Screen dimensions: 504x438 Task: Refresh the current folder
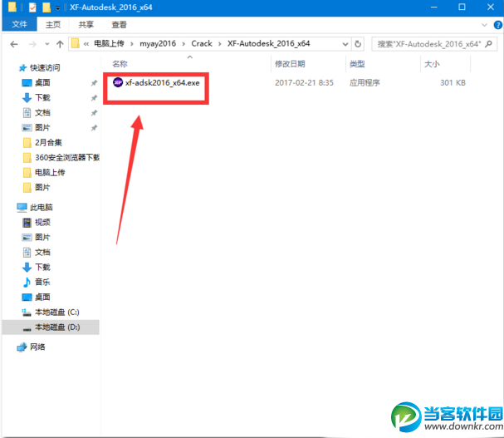click(358, 44)
